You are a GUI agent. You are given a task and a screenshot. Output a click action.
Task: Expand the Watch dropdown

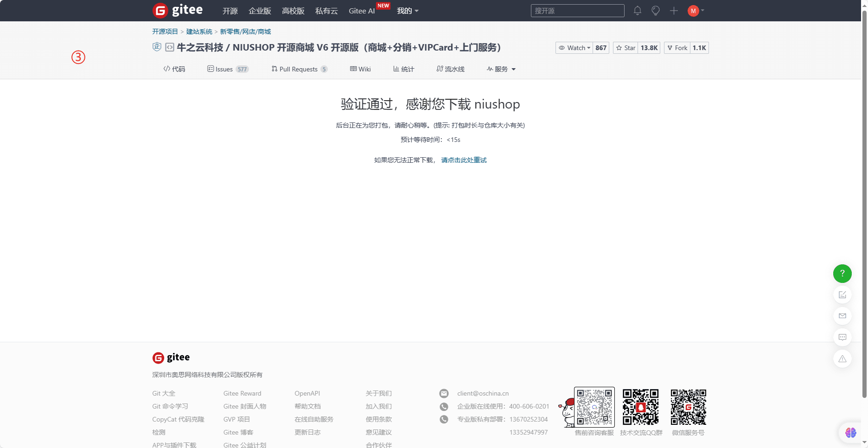[x=574, y=48]
